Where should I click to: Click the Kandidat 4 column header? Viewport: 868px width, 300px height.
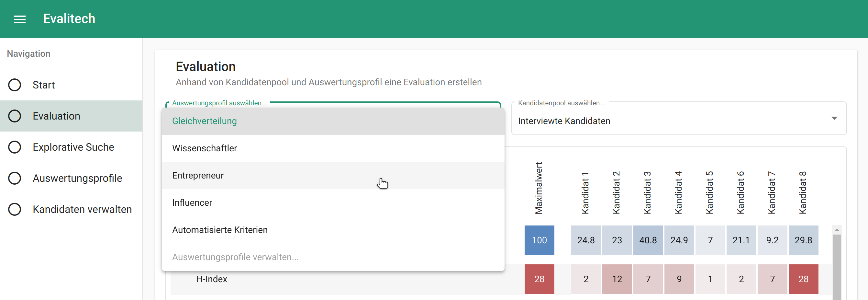click(678, 193)
